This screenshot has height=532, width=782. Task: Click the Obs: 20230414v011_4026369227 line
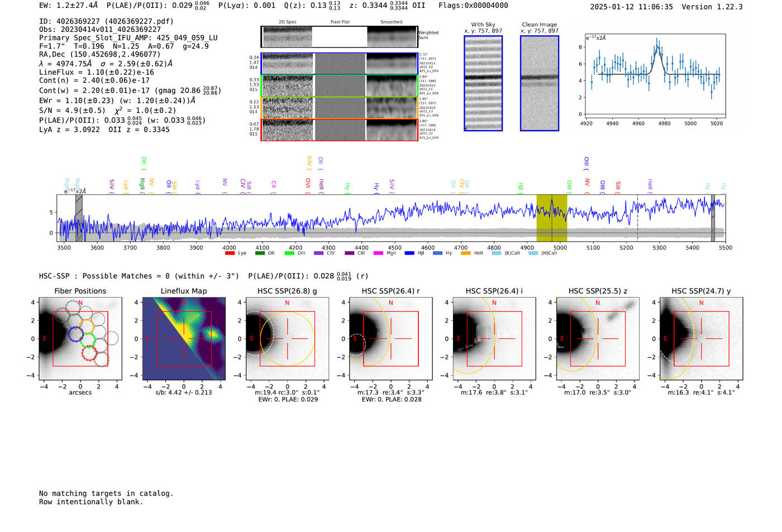coord(100,30)
